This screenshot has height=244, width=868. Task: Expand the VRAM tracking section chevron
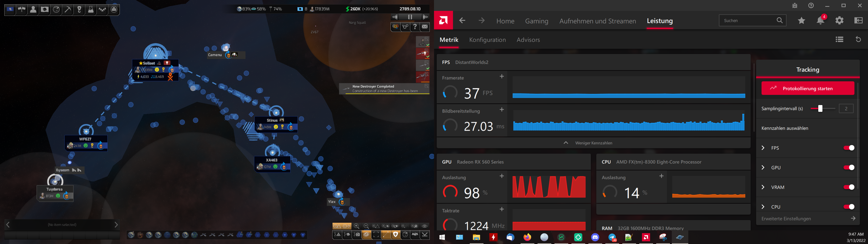click(x=763, y=187)
